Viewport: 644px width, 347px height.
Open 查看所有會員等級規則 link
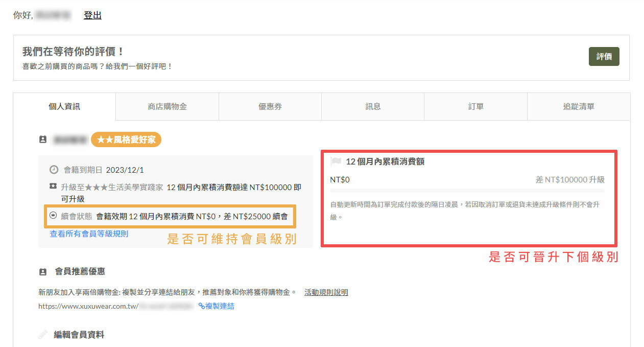coord(89,234)
